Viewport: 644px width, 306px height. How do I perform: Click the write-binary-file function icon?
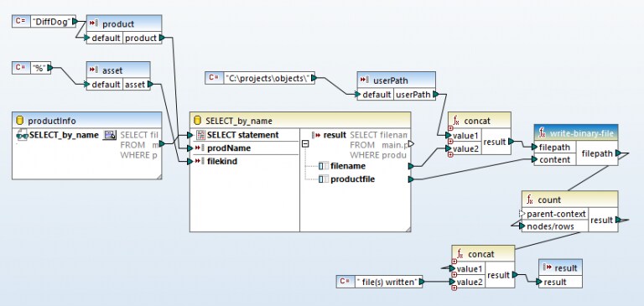[543, 133]
